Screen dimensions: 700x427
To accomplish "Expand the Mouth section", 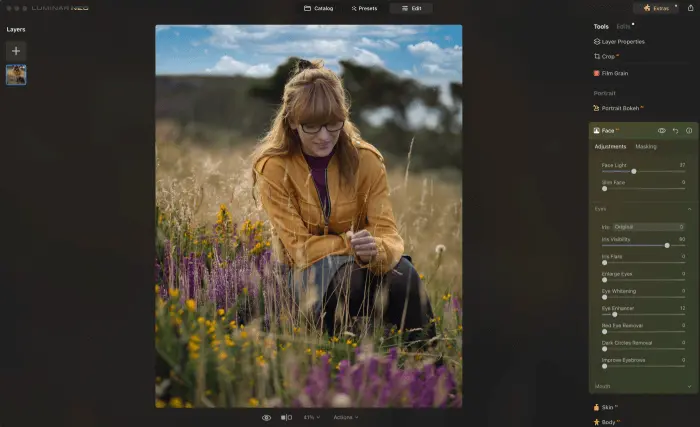I will pos(689,386).
